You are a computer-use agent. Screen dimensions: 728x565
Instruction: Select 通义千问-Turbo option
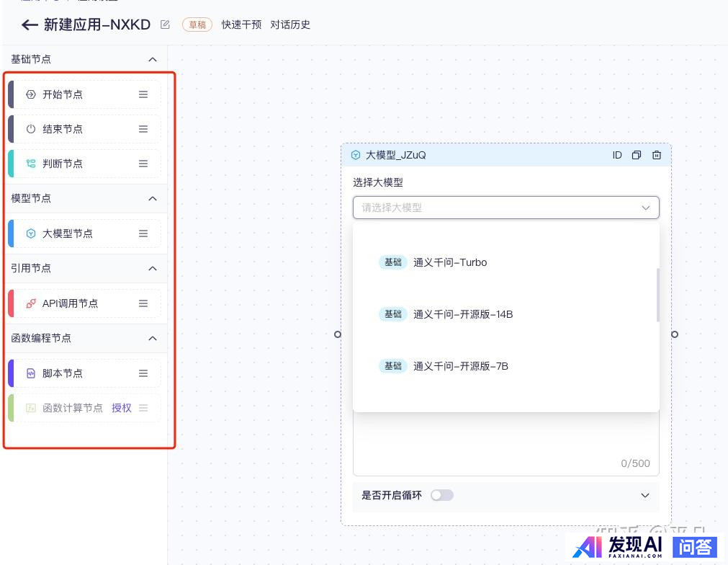tap(505, 262)
